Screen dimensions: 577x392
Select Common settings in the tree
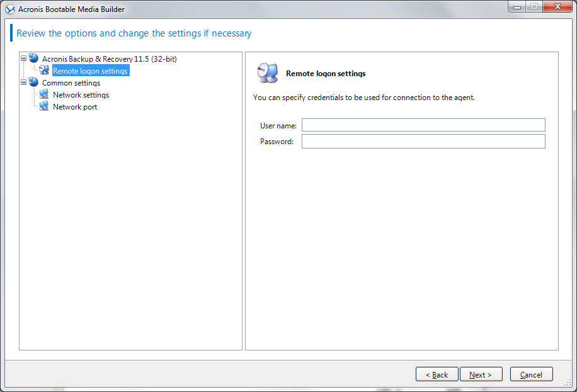click(x=71, y=83)
